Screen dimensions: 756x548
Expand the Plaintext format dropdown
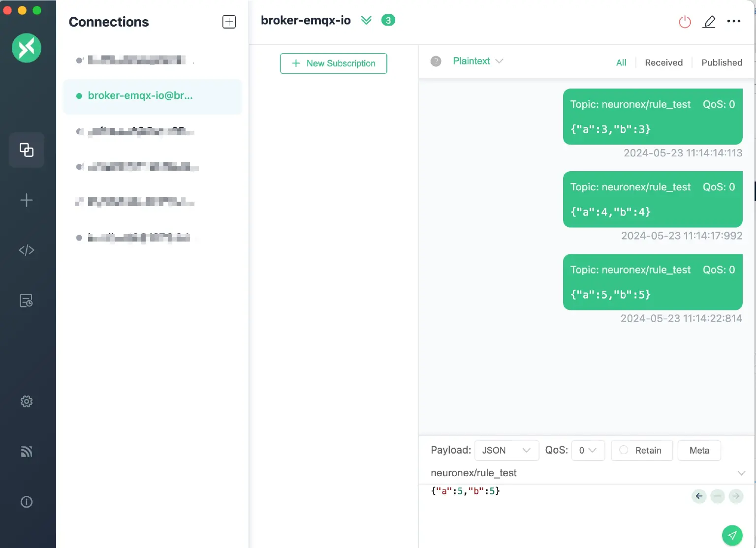pyautogui.click(x=477, y=61)
